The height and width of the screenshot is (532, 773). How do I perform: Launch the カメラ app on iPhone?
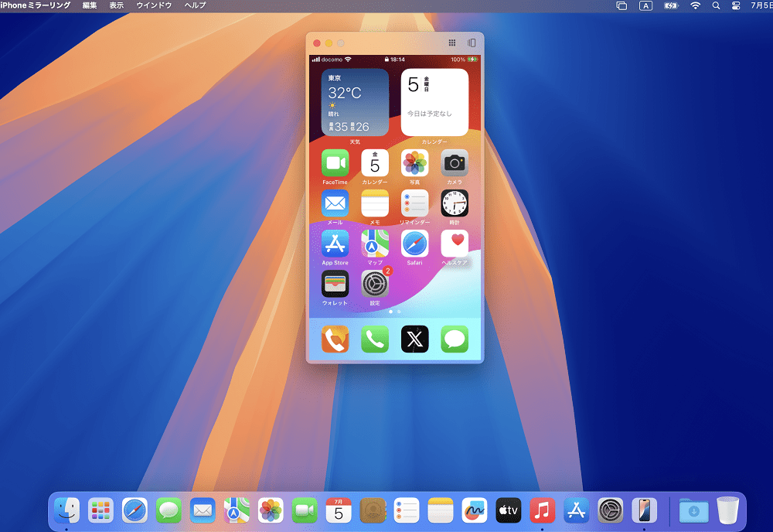coord(455,163)
